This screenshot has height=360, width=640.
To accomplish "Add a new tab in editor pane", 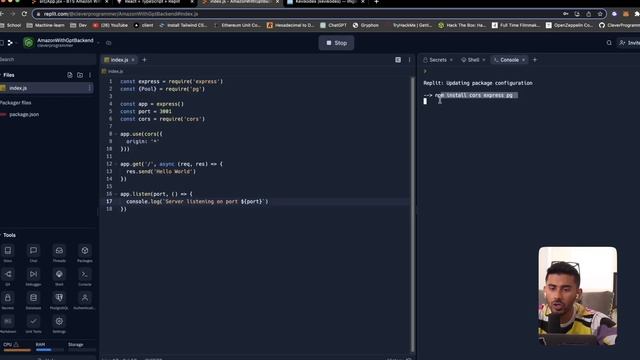I will (144, 60).
